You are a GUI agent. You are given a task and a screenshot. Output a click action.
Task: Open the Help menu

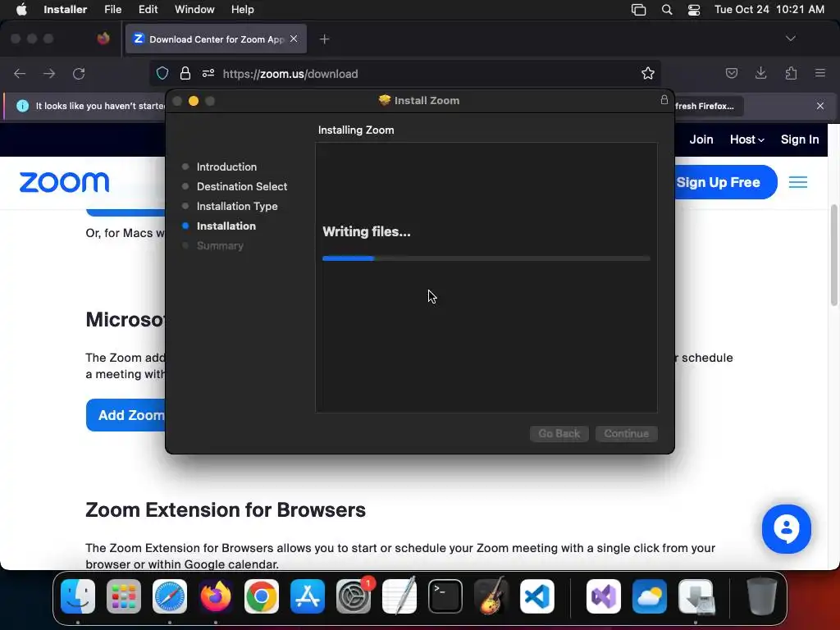pyautogui.click(x=242, y=10)
